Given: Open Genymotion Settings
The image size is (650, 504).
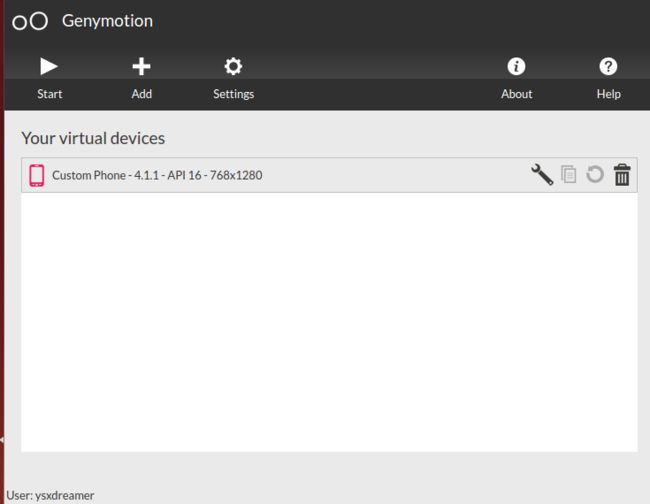Looking at the screenshot, I should (x=233, y=79).
